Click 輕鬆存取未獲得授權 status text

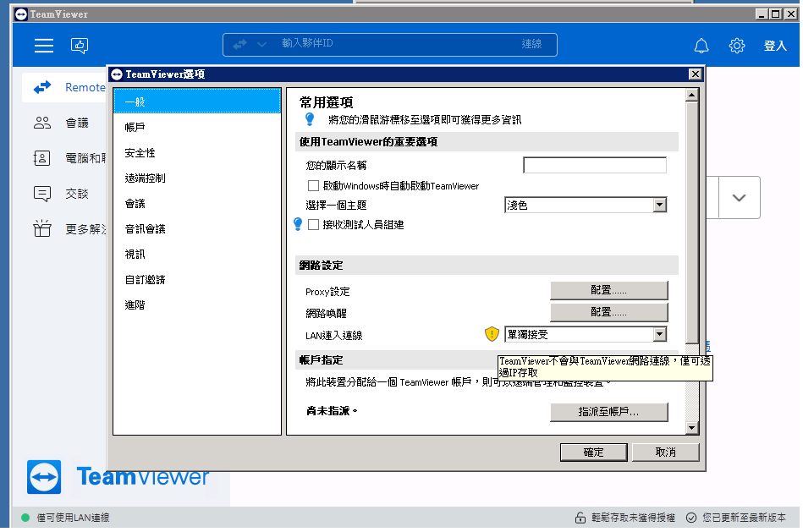pos(633,518)
